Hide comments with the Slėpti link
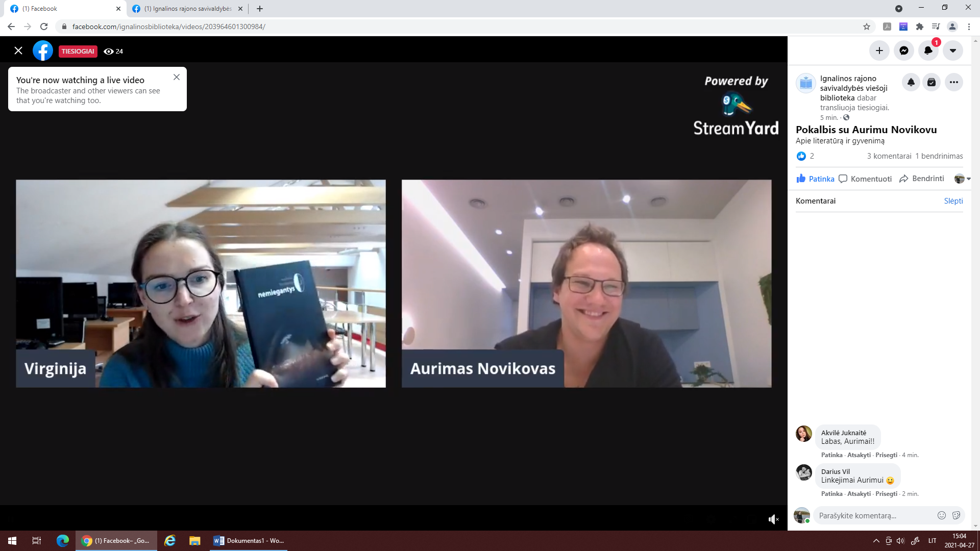This screenshot has width=980, height=551. tap(953, 201)
